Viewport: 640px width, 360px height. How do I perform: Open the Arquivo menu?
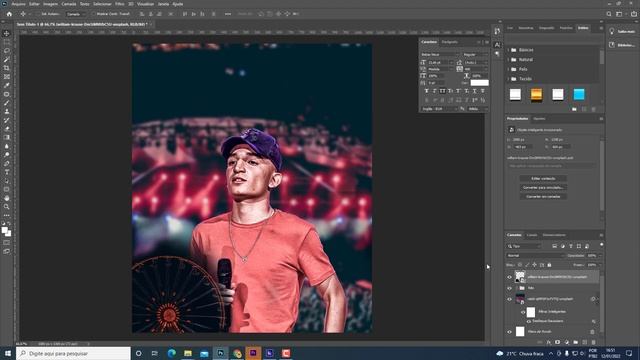(x=18, y=4)
